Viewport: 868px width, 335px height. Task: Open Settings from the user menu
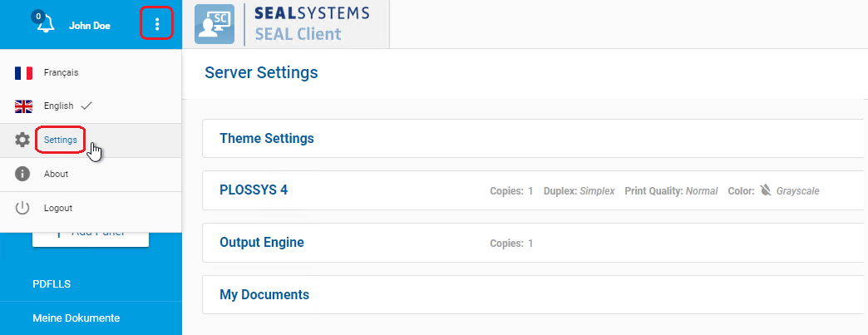pyautogui.click(x=61, y=140)
